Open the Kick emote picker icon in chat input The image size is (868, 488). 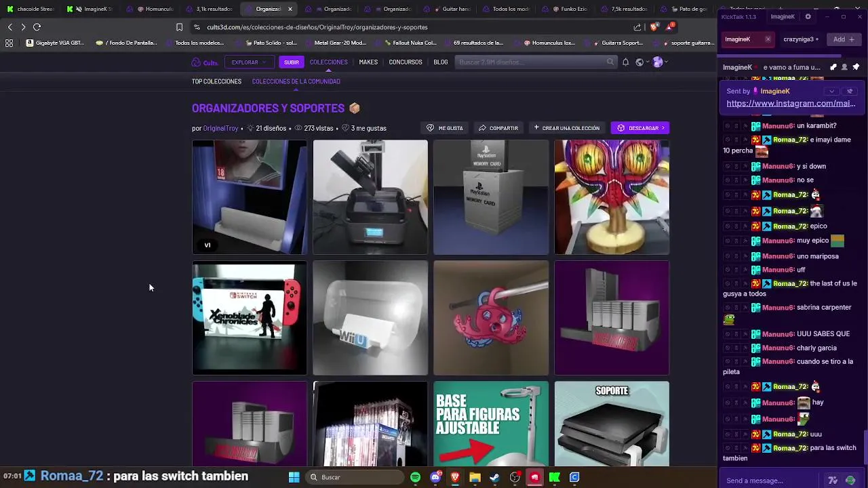coord(850,481)
